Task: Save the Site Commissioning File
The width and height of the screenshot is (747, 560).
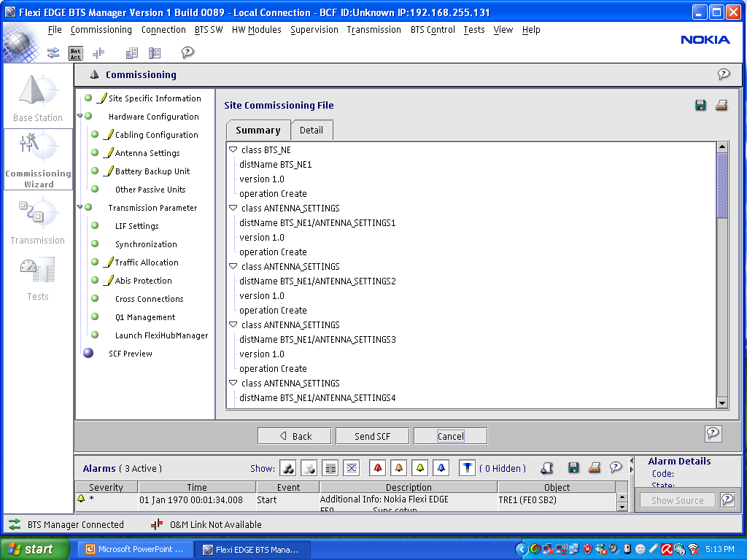Action: [700, 106]
